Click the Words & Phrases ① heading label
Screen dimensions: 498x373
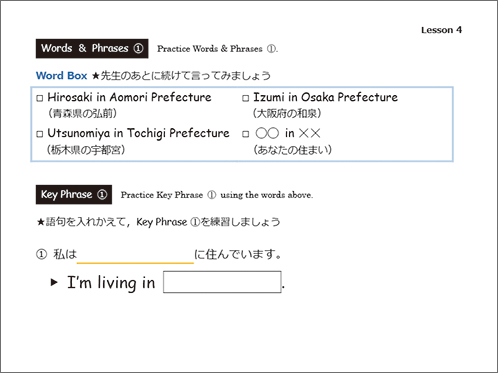pos(92,49)
